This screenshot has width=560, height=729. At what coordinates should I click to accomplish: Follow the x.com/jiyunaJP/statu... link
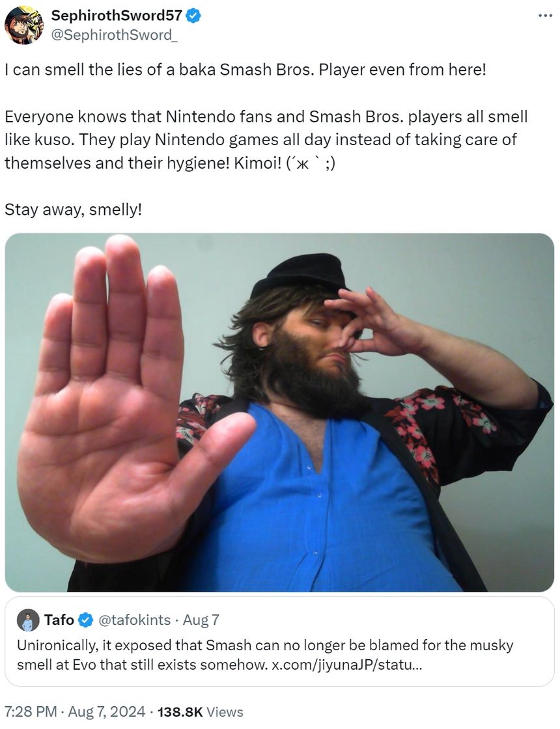(346, 665)
